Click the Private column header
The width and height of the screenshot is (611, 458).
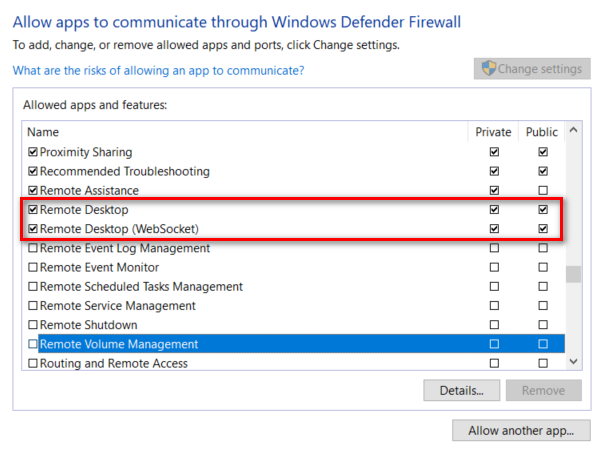pos(493,132)
